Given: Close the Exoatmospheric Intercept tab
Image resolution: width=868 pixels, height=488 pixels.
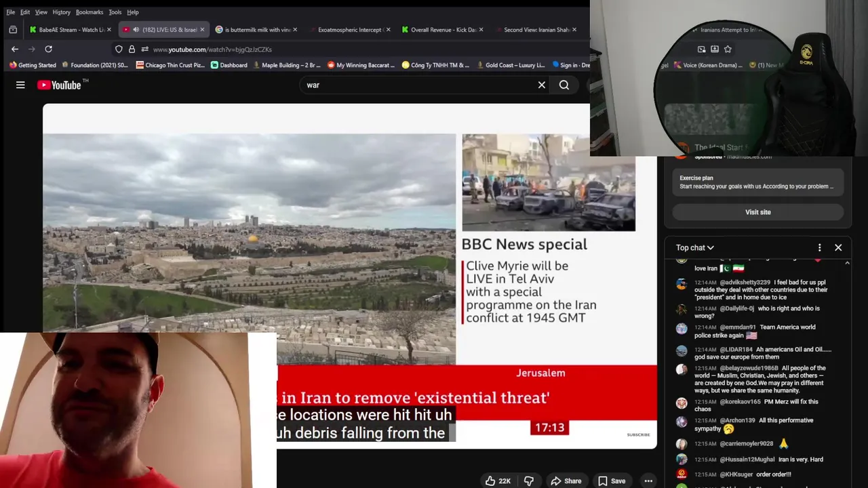Looking at the screenshot, I should click(388, 30).
